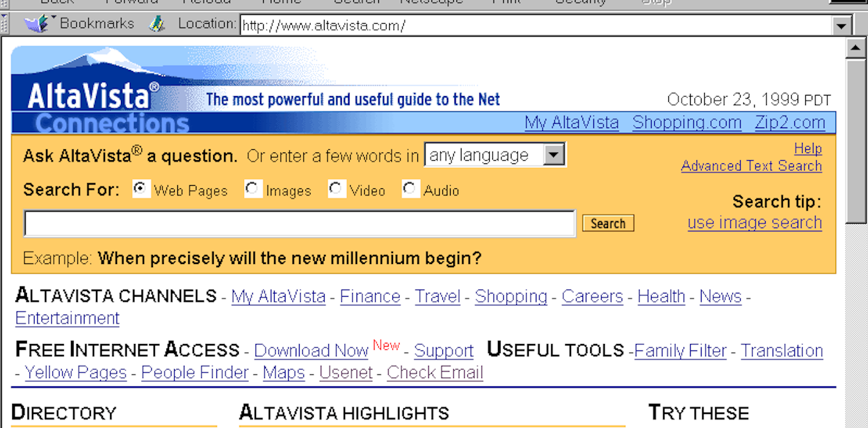
Task: Expand the Bookmarks menu arrow
Action: coord(55,19)
